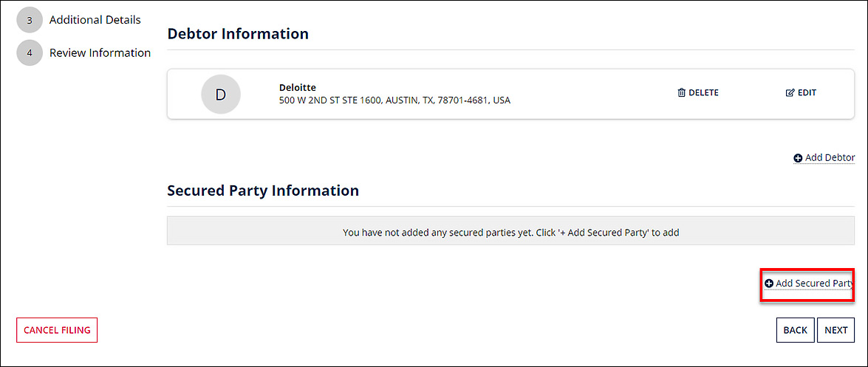Click the plus icon beside Add Debtor
Viewport: 868px width, 367px height.
pyautogui.click(x=798, y=158)
